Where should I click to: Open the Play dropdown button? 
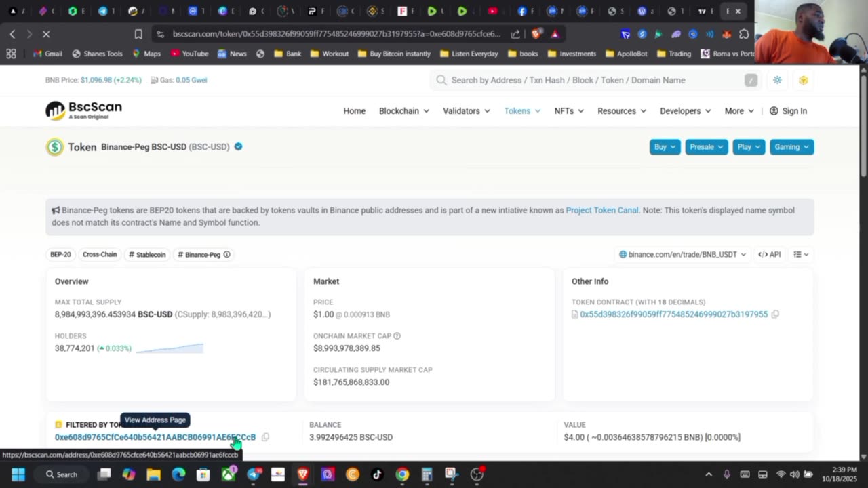coord(749,147)
